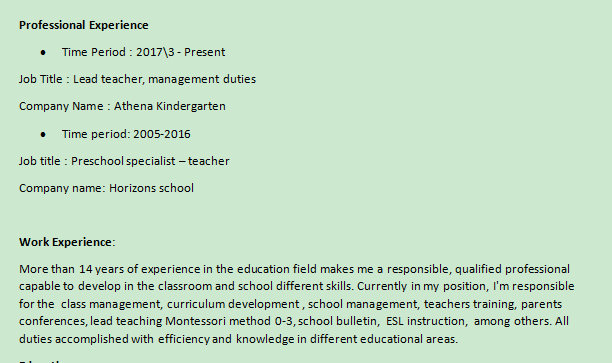Image resolution: width=612 pixels, height=363 pixels.
Task: Click 'qualified professional' in first paragraph line
Action: tap(512, 269)
